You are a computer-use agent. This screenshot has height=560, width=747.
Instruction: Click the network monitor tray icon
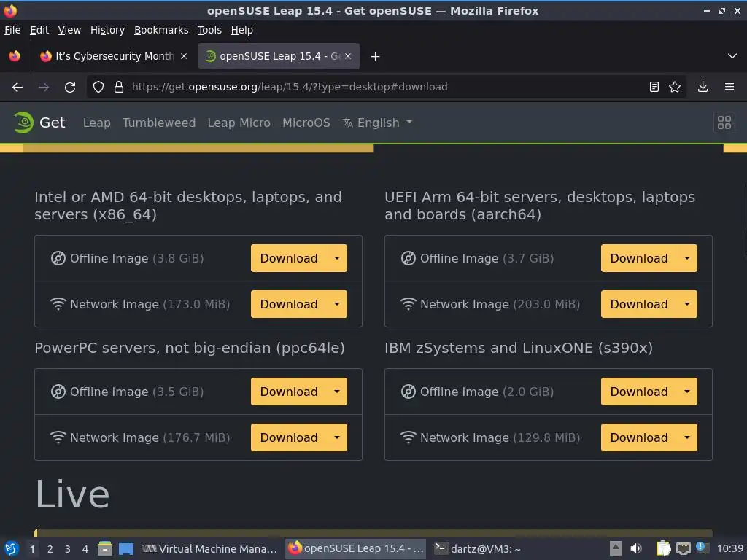point(683,548)
